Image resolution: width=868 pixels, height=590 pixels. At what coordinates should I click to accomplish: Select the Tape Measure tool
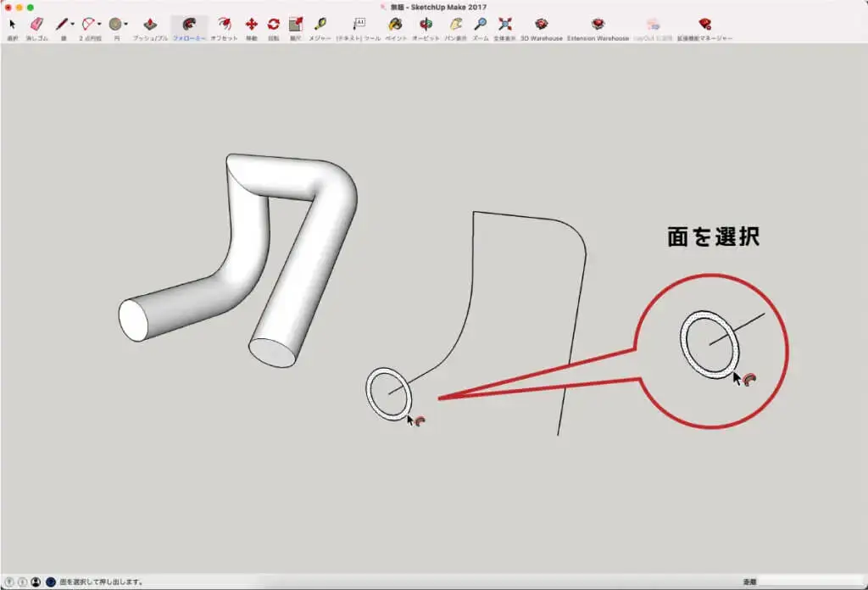click(320, 25)
